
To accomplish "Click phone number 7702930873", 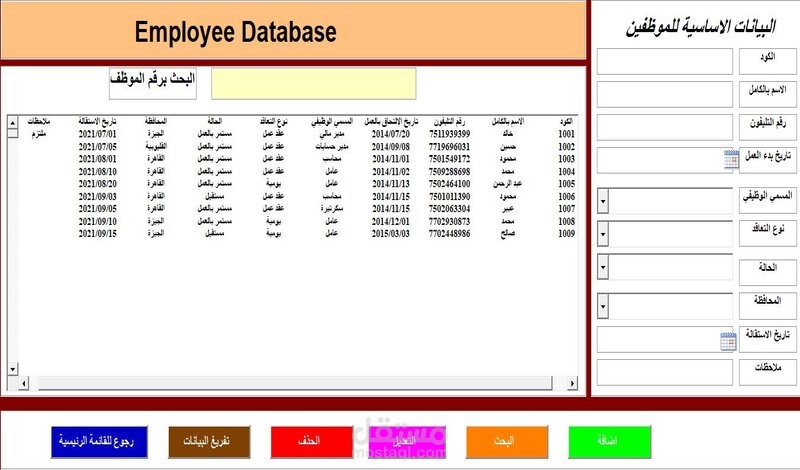I will 449,221.
